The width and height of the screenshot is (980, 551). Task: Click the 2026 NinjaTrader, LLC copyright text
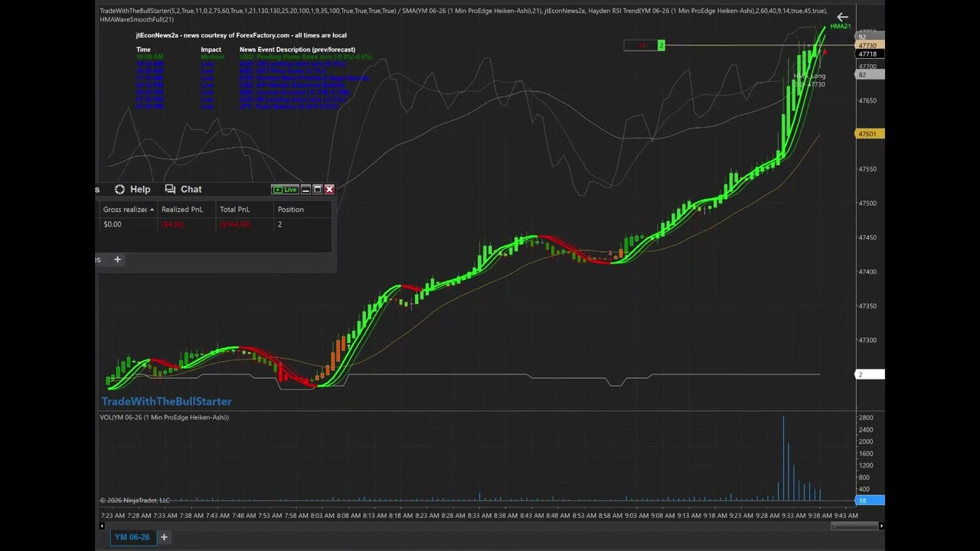click(135, 500)
